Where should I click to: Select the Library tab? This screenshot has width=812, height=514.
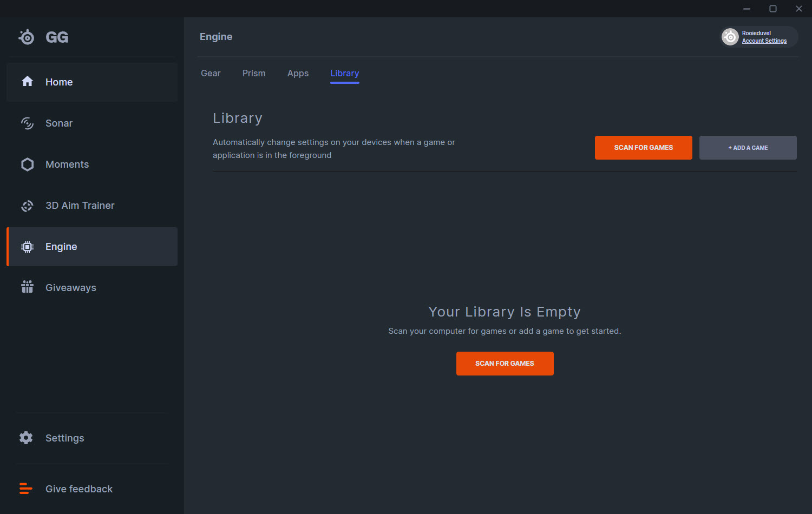coord(344,74)
